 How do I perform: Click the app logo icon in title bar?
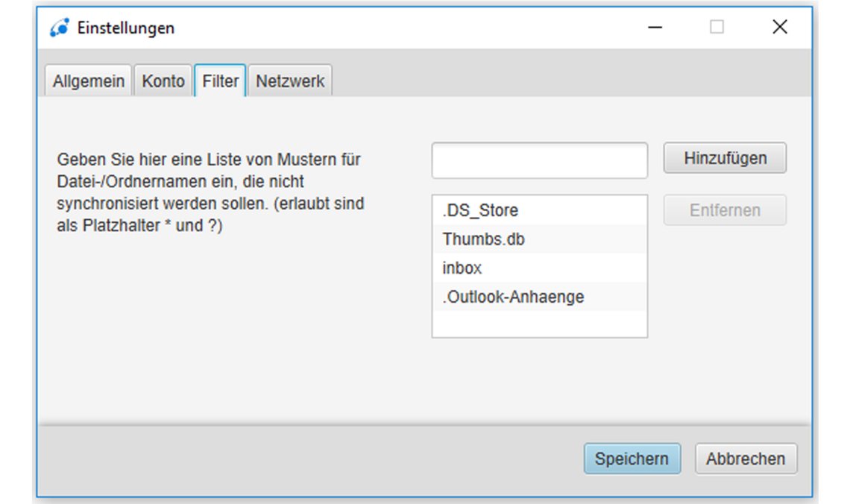tap(60, 27)
